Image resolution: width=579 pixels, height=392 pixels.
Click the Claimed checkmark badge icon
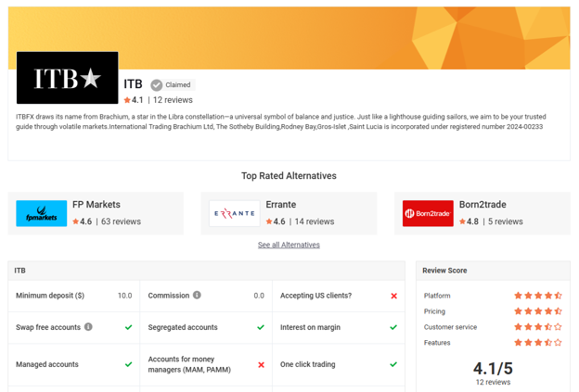(x=157, y=85)
